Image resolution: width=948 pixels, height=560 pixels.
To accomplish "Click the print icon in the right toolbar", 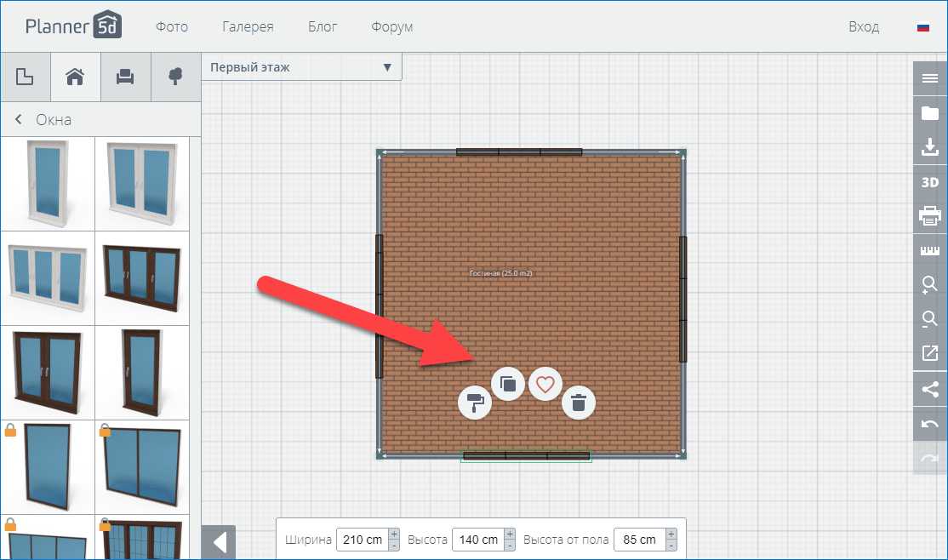I will click(929, 216).
